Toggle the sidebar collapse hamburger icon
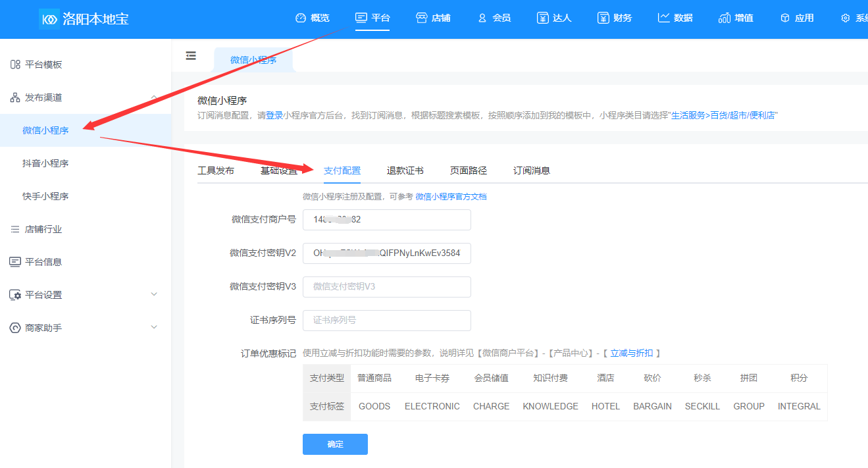This screenshot has width=868, height=468. tap(191, 56)
